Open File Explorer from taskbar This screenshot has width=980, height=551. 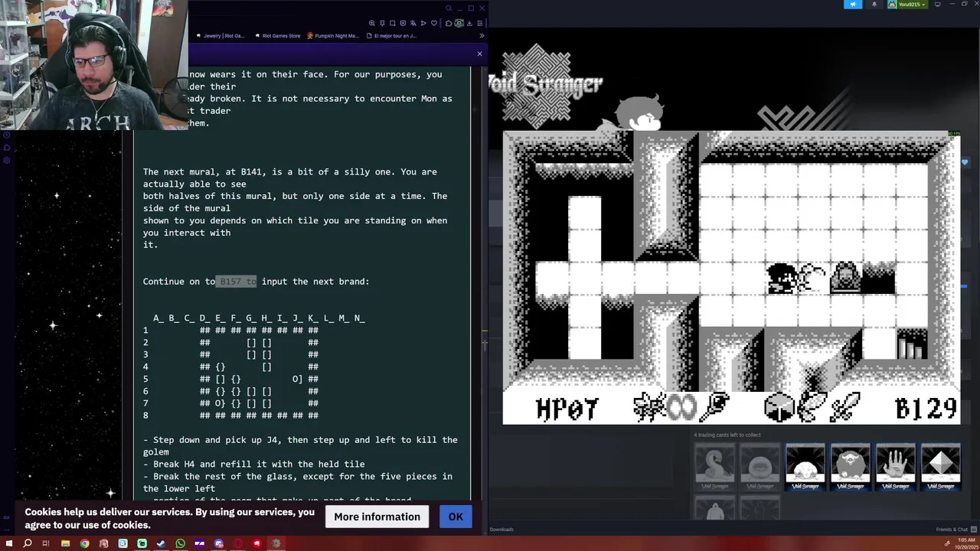tap(65, 543)
